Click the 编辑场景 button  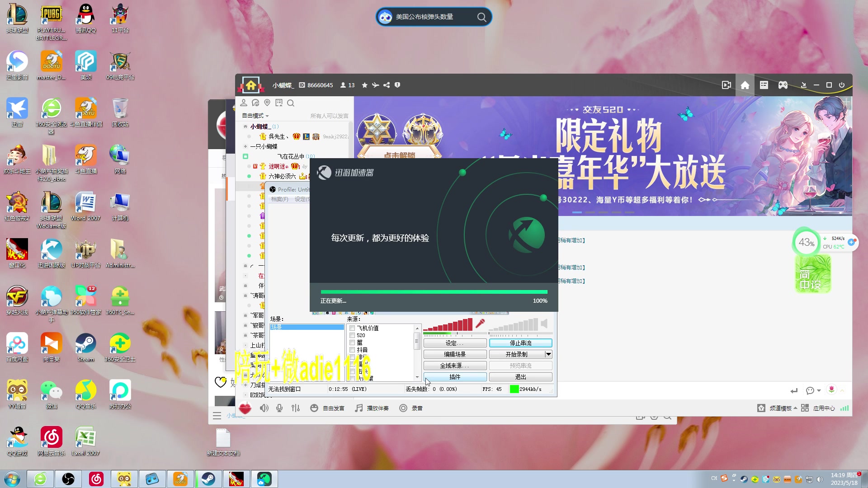click(x=455, y=354)
